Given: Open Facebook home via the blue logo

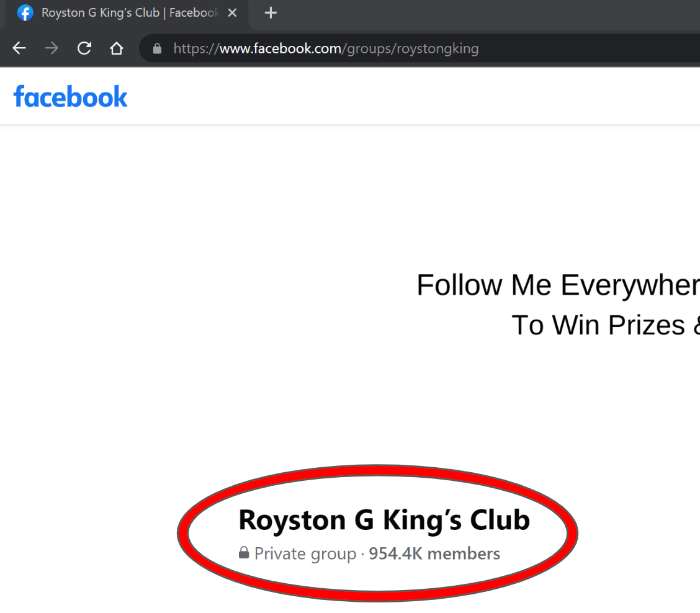Looking at the screenshot, I should click(x=70, y=97).
